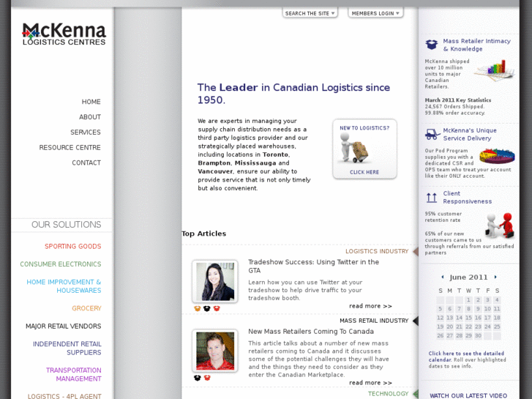
Task: Click the handshake figures under Client Responsiveness
Action: coord(501,225)
